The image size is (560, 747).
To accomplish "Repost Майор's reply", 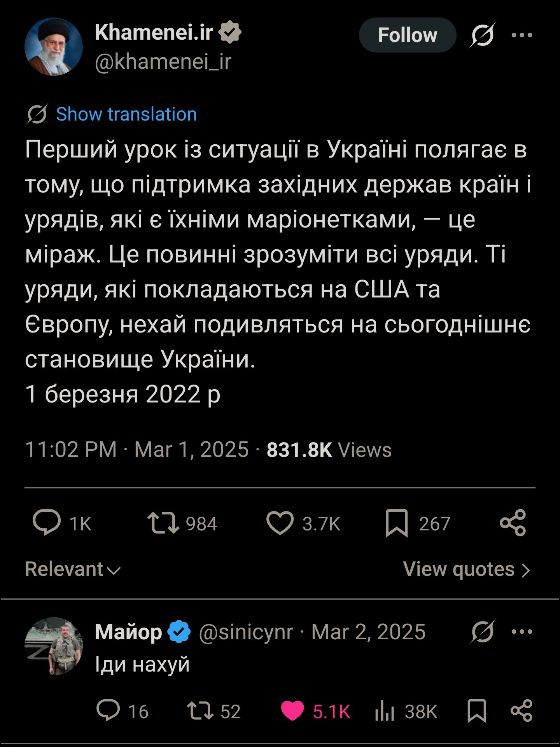I will 200,711.
